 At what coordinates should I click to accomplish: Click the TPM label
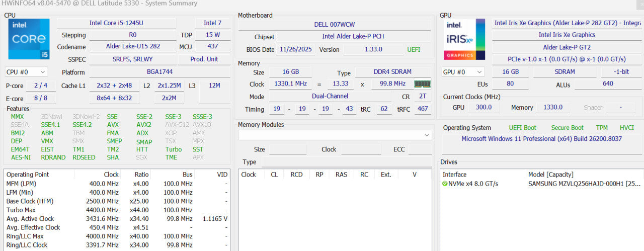(602, 128)
